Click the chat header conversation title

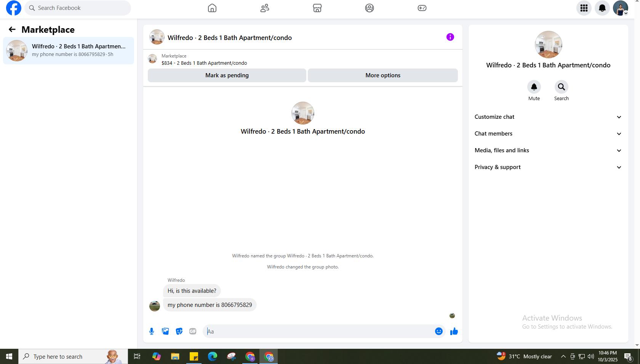pyautogui.click(x=230, y=38)
